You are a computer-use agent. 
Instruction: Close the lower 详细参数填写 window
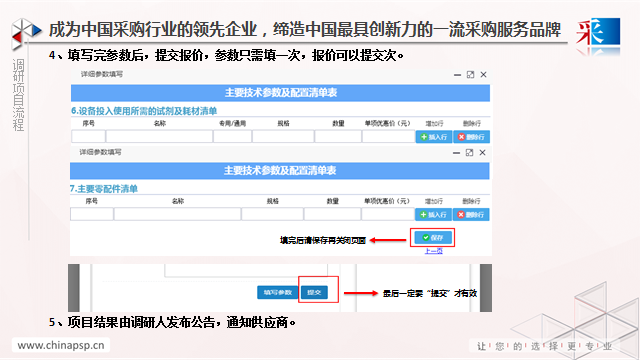pyautogui.click(x=482, y=153)
